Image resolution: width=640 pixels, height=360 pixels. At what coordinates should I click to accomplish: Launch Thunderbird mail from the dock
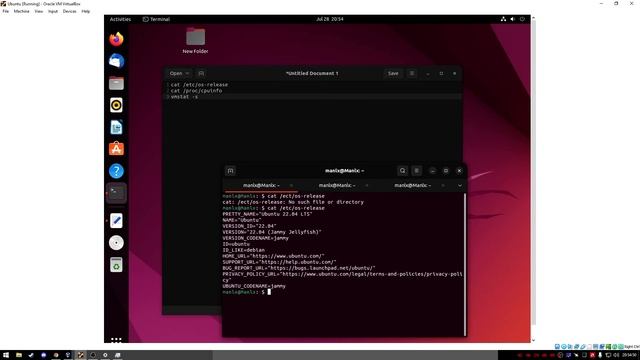tap(116, 61)
